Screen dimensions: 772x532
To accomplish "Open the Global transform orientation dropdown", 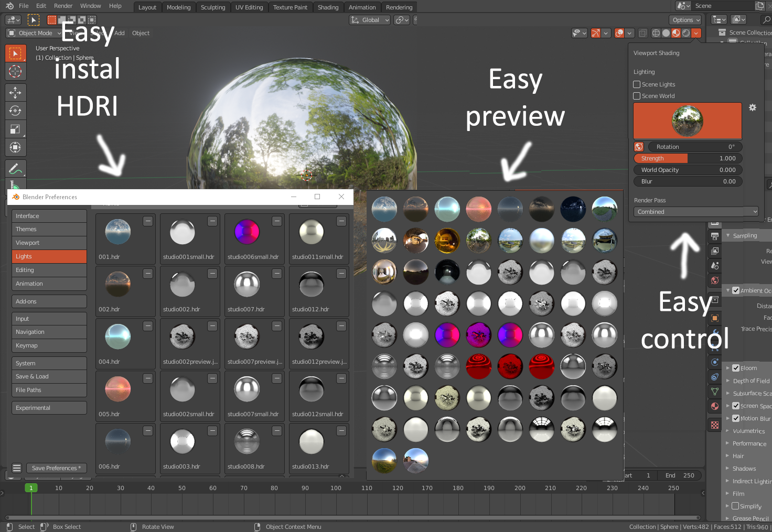I will point(370,20).
